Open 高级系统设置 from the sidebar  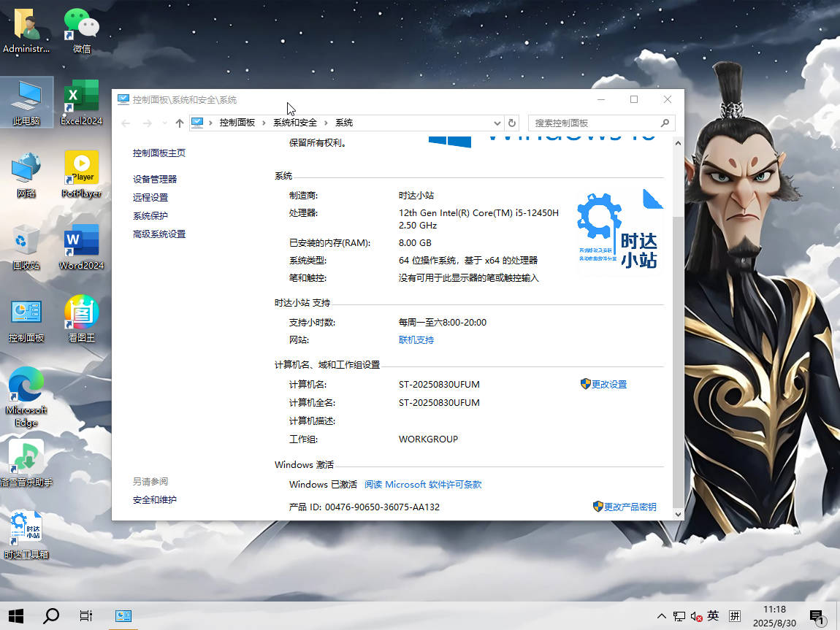tap(159, 234)
